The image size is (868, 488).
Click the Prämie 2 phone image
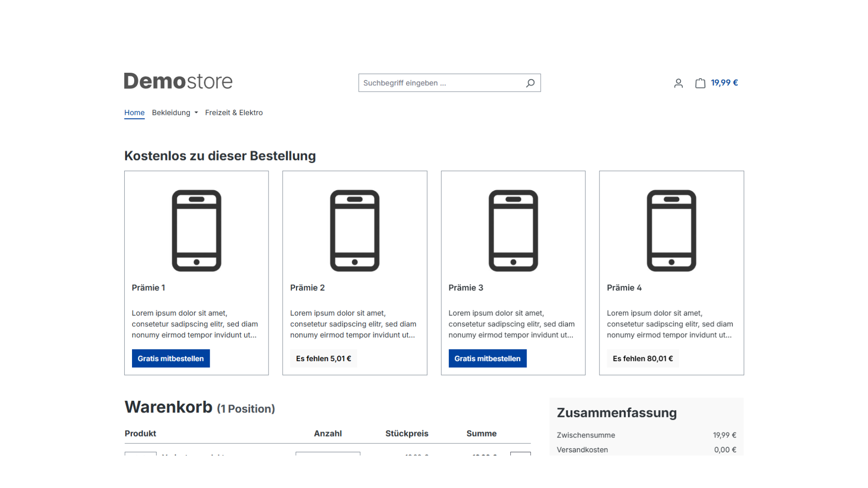pos(354,230)
